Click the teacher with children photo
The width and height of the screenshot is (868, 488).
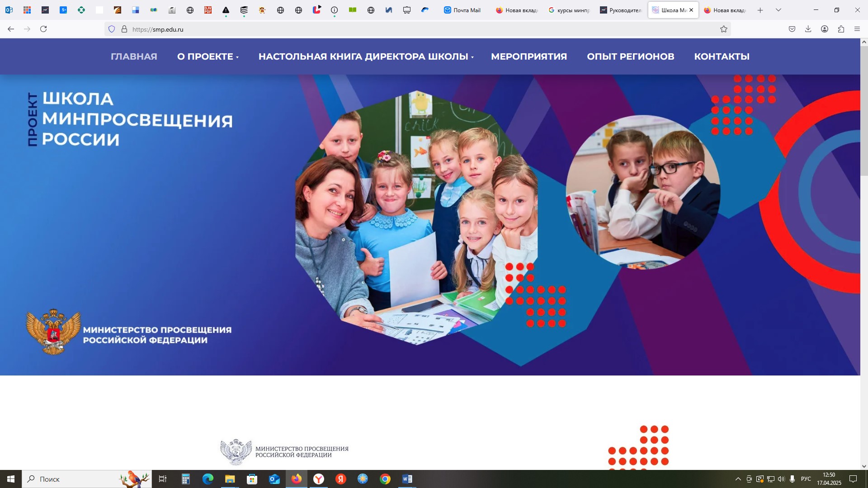point(416,218)
